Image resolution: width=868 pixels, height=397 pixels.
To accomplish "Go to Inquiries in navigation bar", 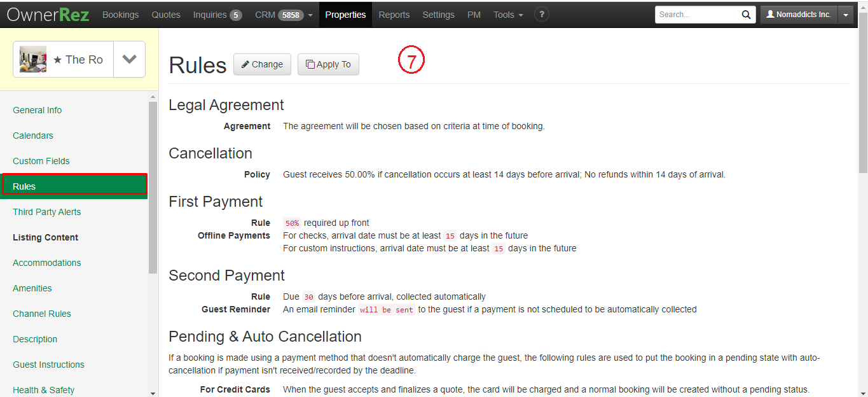I will [x=217, y=14].
